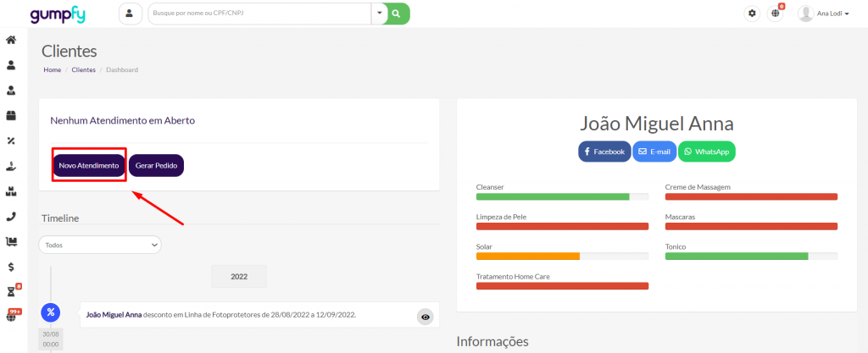The height and width of the screenshot is (353, 868).
Task: Navigate to Clientes in the breadcrumb
Action: pos(84,69)
